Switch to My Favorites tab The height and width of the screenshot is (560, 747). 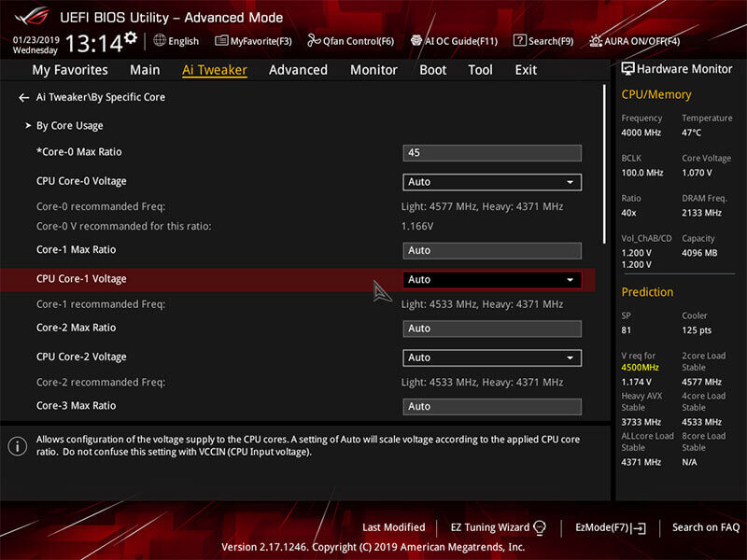point(70,70)
